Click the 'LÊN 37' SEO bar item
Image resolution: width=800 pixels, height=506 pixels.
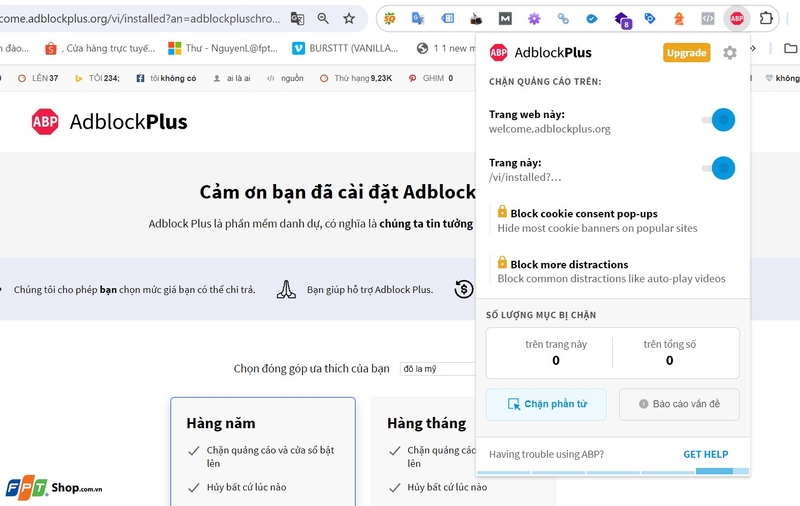coord(38,78)
